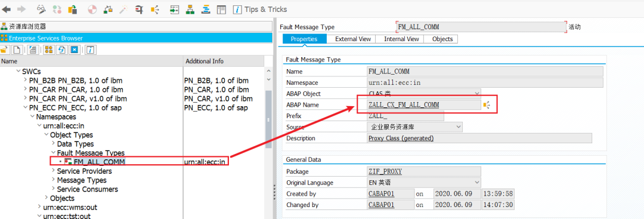Click the navigation stack icon
The image size is (644, 219).
206,9
